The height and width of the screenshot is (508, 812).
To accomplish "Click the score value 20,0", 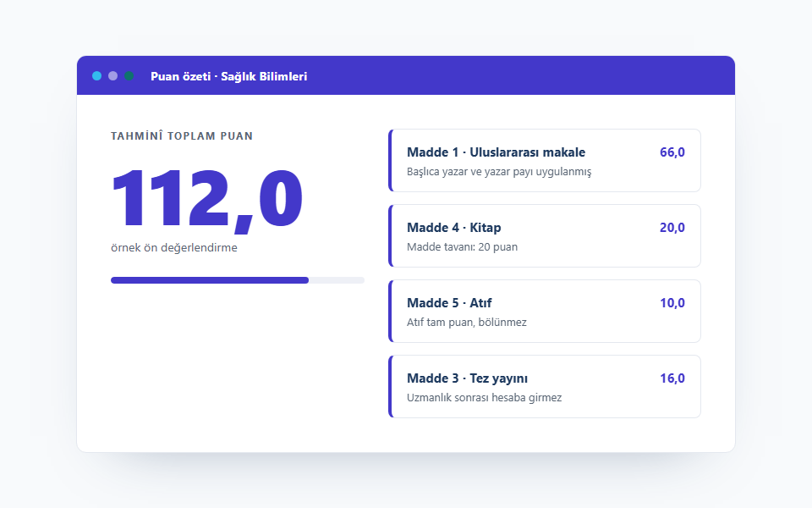I will point(672,228).
